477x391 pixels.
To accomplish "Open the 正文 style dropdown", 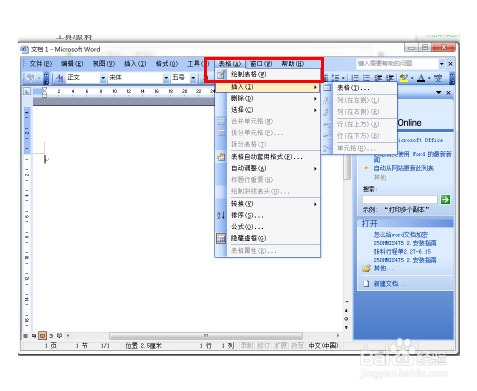I will click(x=103, y=78).
